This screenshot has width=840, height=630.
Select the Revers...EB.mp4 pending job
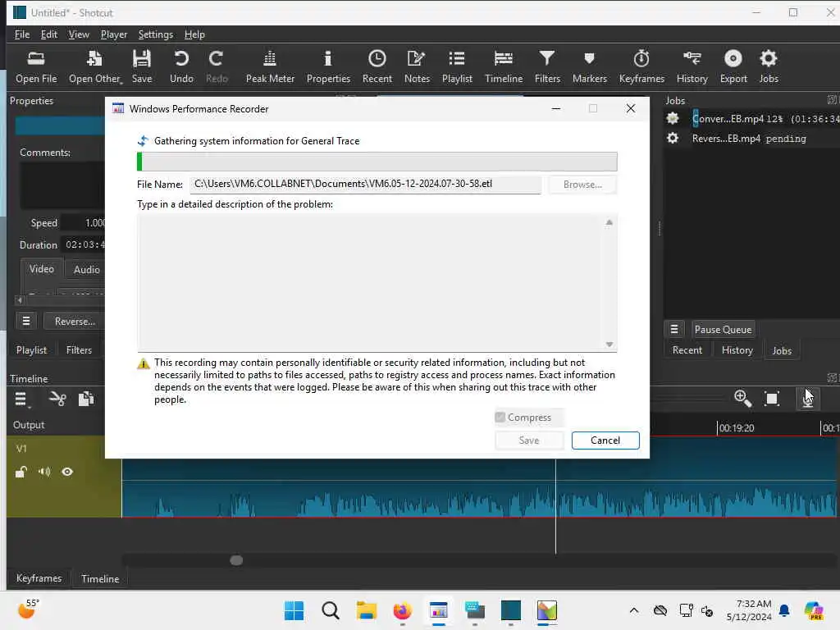point(751,138)
